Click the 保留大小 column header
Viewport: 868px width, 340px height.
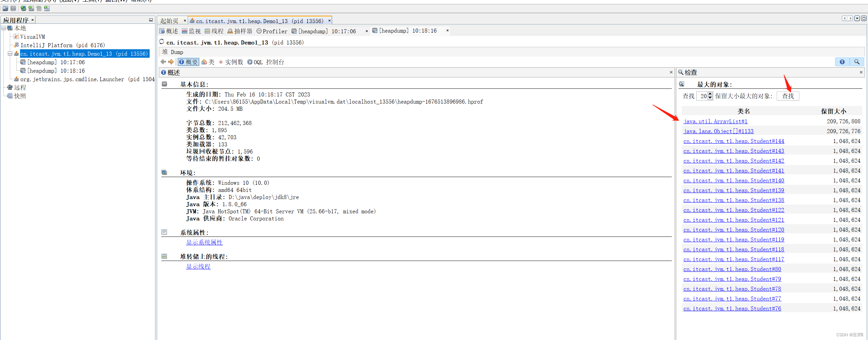coord(833,111)
